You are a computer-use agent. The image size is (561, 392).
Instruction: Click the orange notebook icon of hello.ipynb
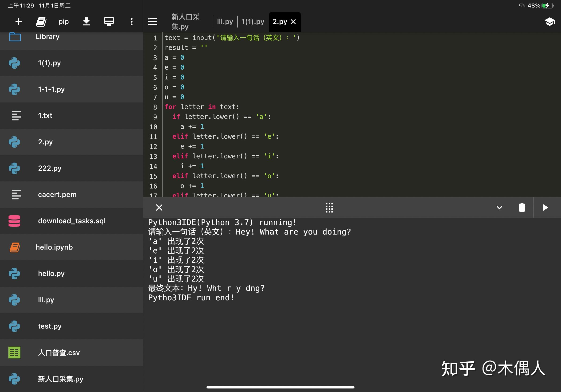(x=15, y=247)
